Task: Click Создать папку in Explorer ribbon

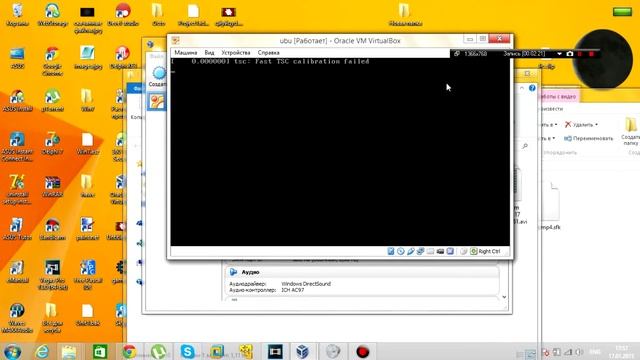Action: [631, 131]
